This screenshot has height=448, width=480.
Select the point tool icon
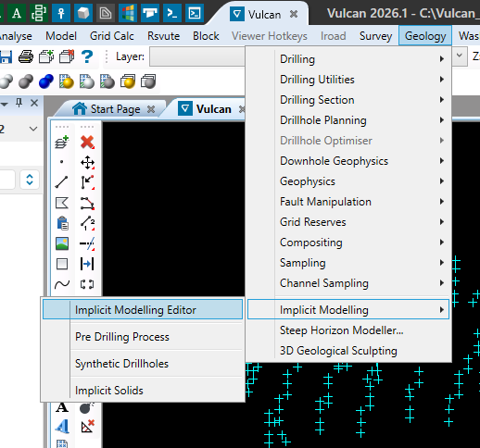(x=62, y=162)
